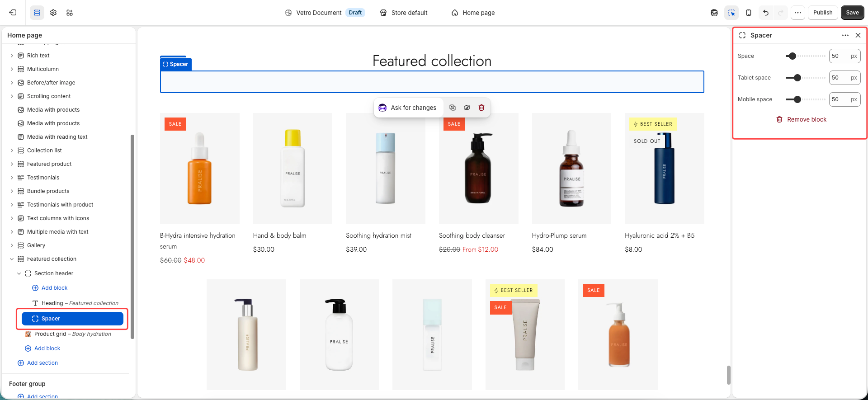Click the Featured collection heading on canvas
Screen dimensions: 868x400
[x=432, y=61]
